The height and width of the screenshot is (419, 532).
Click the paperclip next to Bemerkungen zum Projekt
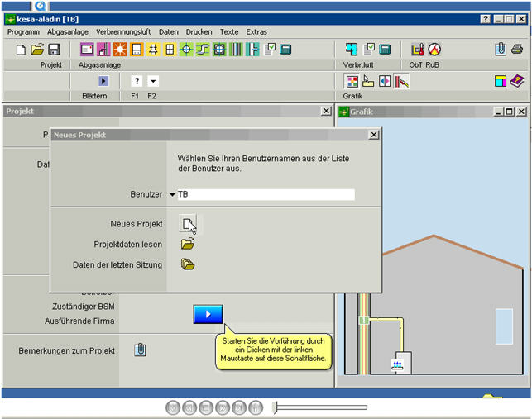140,350
